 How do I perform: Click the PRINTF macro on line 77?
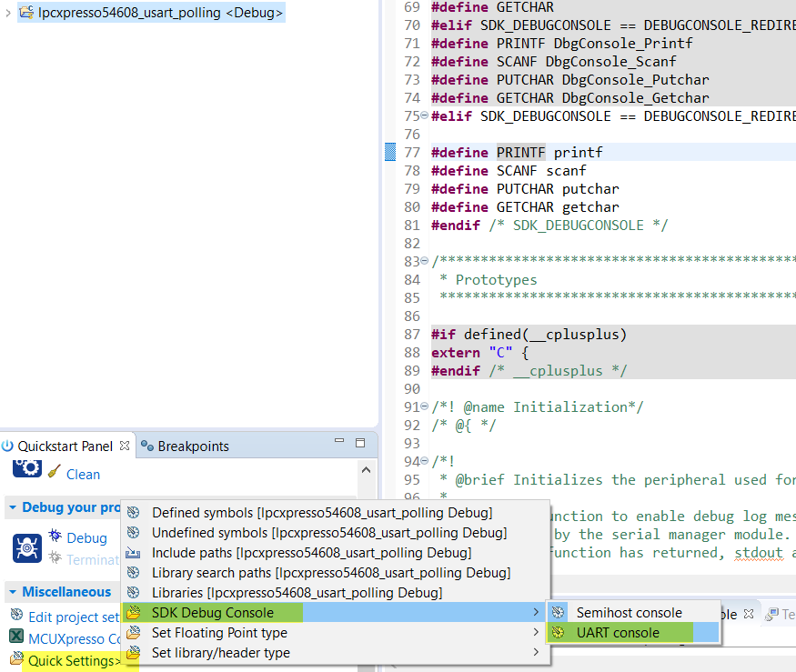coord(521,152)
